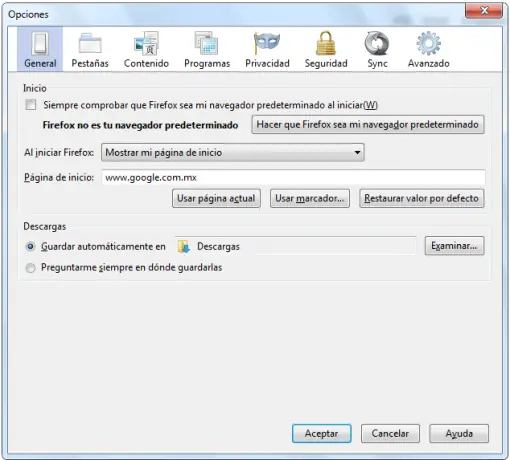The height and width of the screenshot is (460, 510).
Task: Click Hacer que Firefox sea mi navegador predeterminado
Action: tap(368, 125)
